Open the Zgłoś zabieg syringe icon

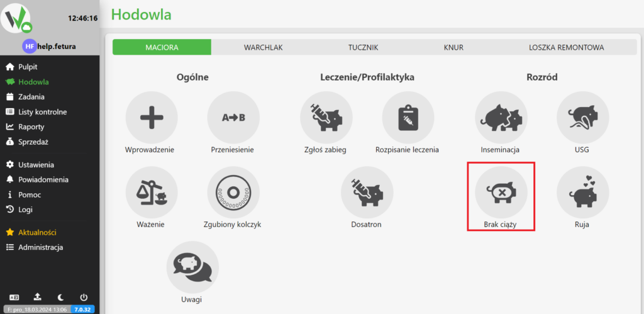click(x=326, y=118)
